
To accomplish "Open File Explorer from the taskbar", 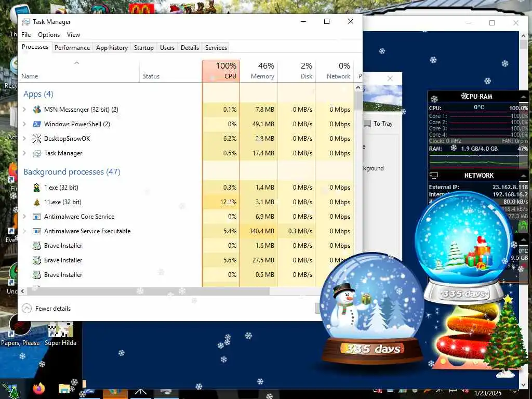I will [x=64, y=388].
